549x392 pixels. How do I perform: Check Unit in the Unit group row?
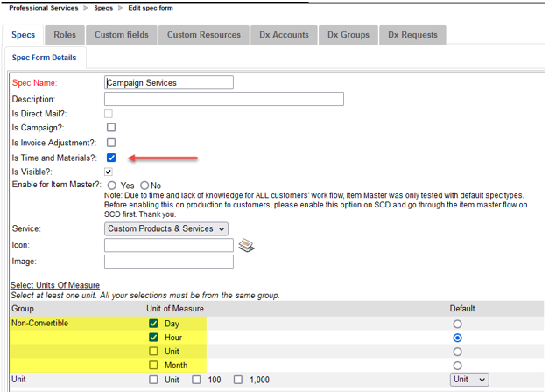(153, 380)
